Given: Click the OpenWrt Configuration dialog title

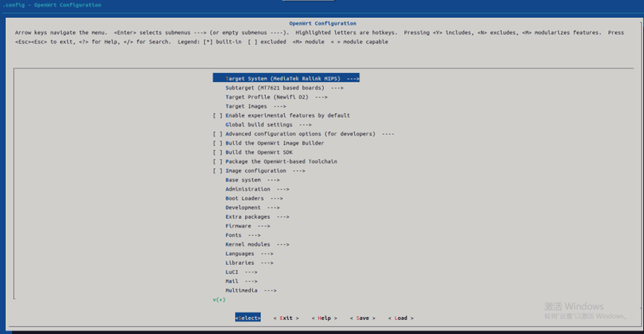Looking at the screenshot, I should [322, 23].
